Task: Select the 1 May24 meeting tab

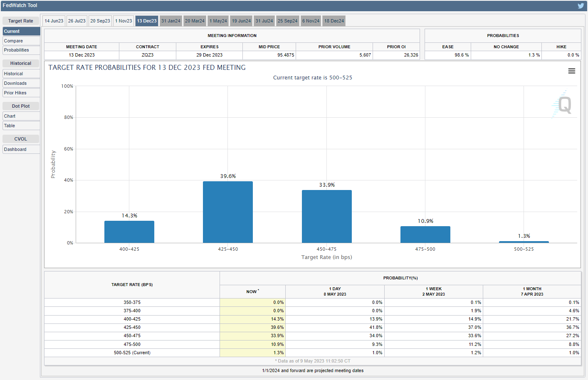Action: (x=218, y=21)
